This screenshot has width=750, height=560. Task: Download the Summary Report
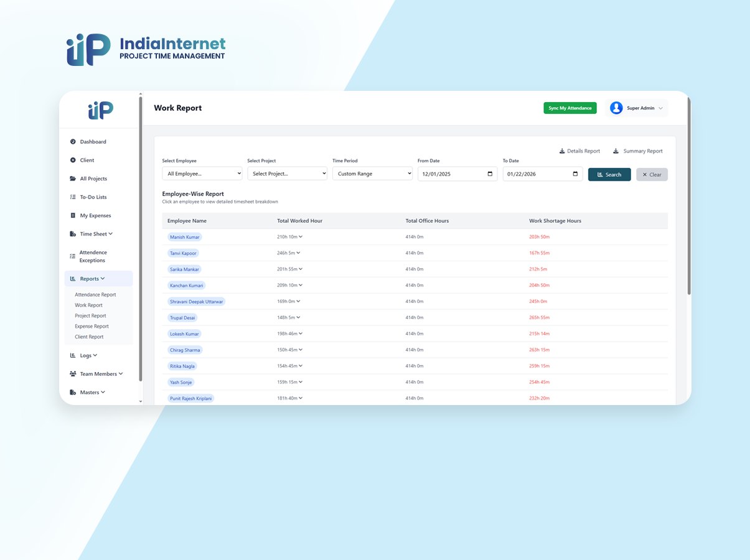point(638,151)
